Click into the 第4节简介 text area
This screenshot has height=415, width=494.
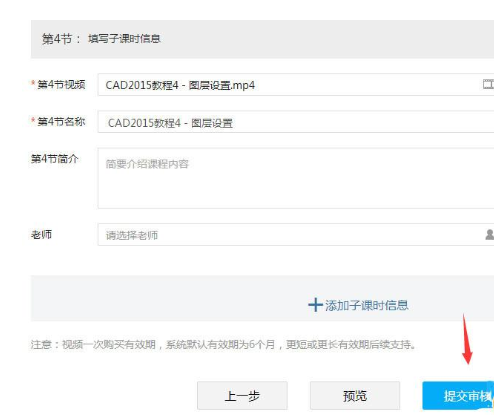pyautogui.click(x=296, y=178)
